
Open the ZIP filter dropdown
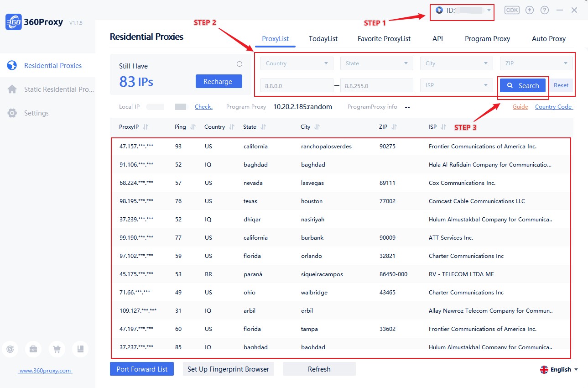coord(536,63)
